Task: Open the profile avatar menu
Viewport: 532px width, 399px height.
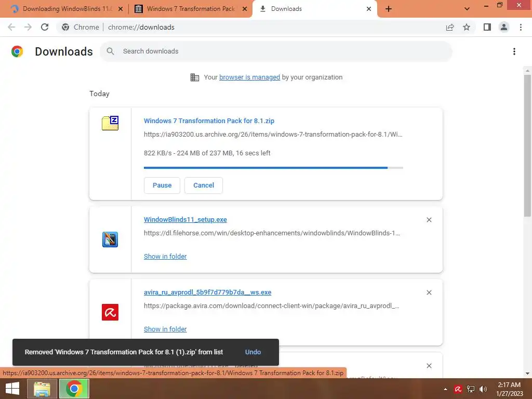Action: [504, 27]
